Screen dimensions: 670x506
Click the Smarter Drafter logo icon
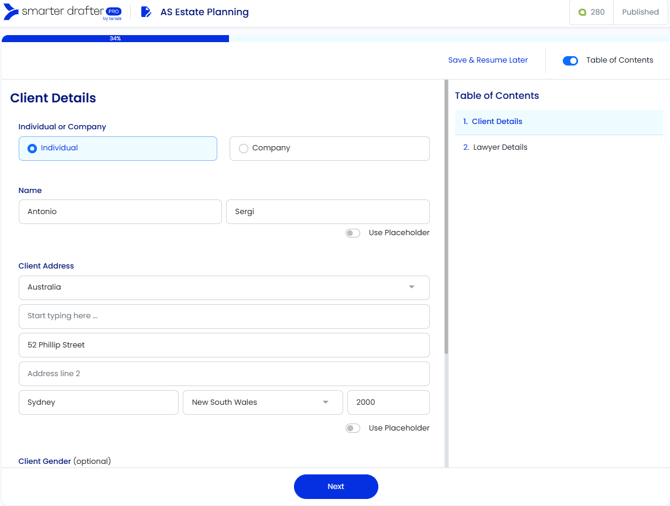(x=12, y=12)
